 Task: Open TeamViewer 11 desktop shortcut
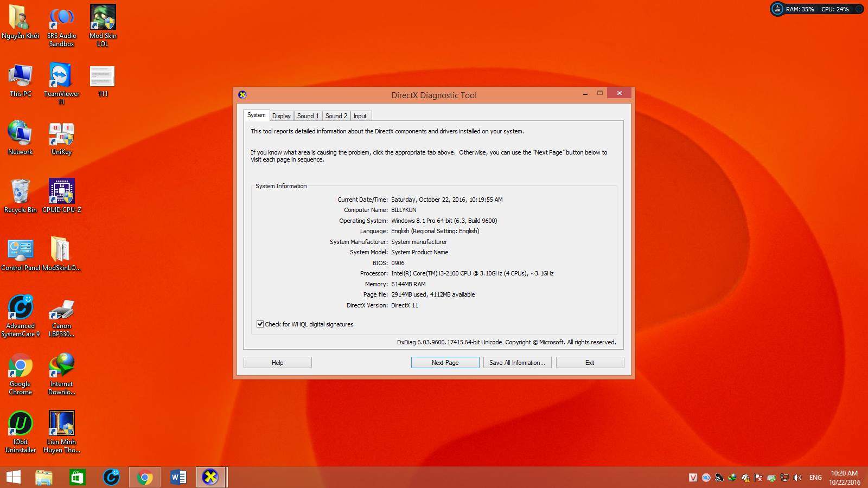point(61,76)
